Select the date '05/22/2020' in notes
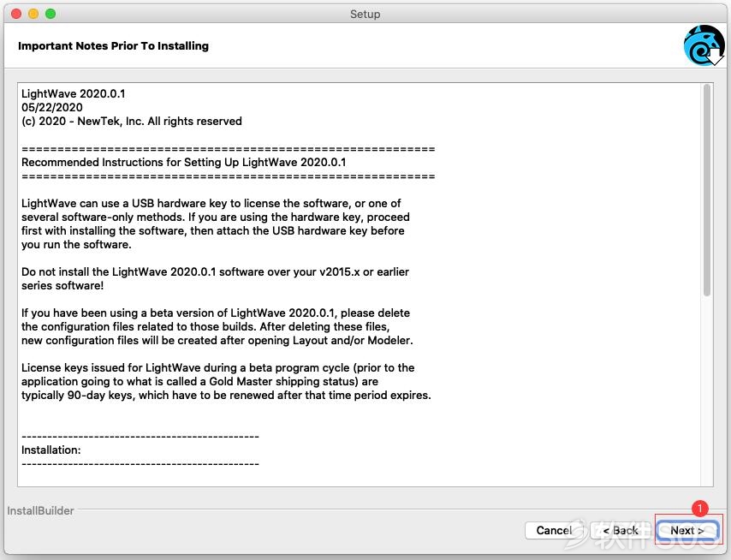This screenshot has width=731, height=560. [x=52, y=107]
